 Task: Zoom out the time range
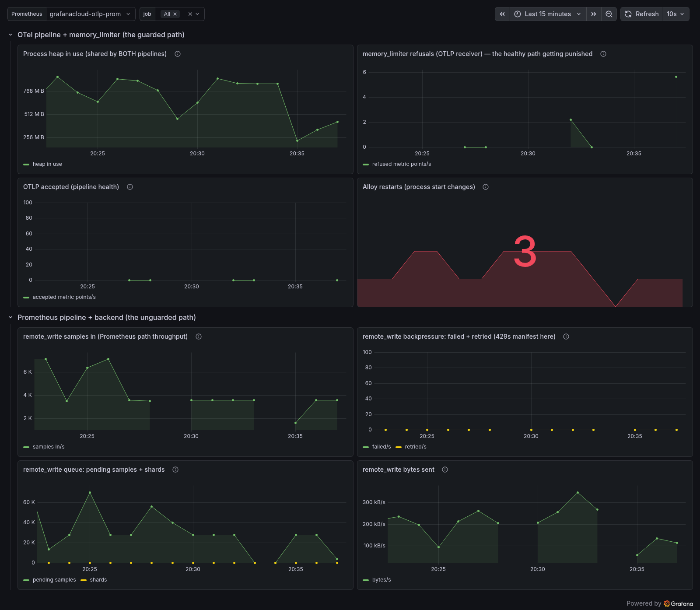pyautogui.click(x=609, y=14)
